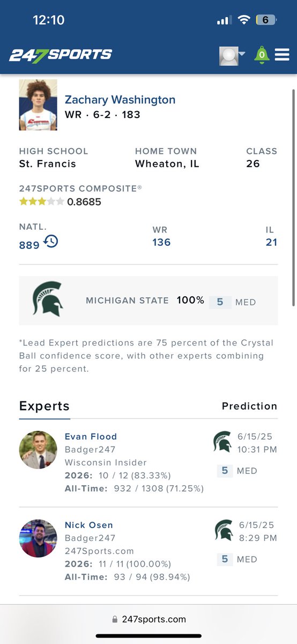The height and width of the screenshot is (644, 297).
Task: Click Evan Flood's avatar photo
Action: [x=38, y=450]
